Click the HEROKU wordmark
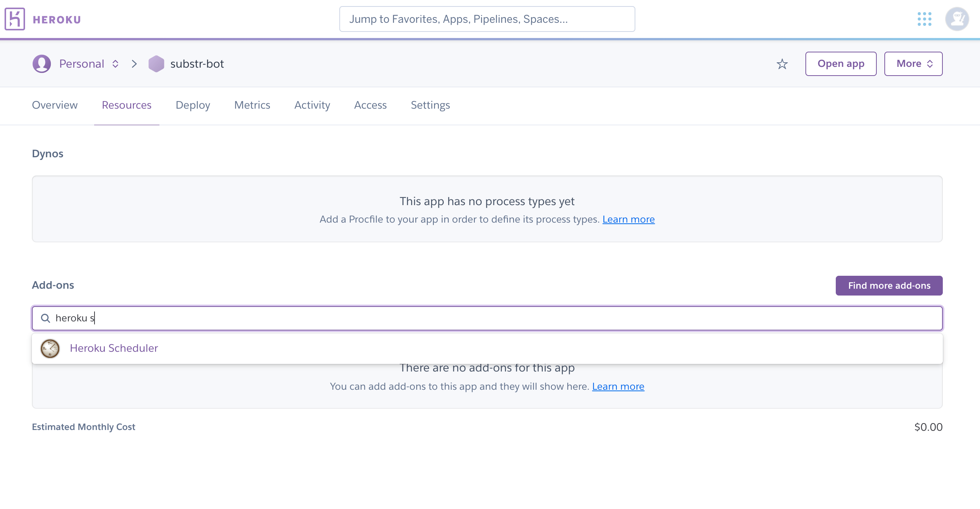This screenshot has height=509, width=980. point(57,20)
